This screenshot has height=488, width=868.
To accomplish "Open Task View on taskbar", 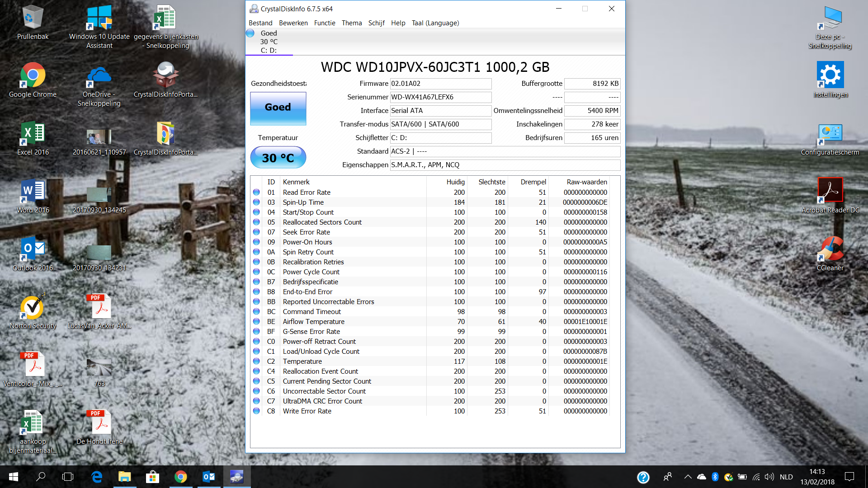I will (68, 477).
